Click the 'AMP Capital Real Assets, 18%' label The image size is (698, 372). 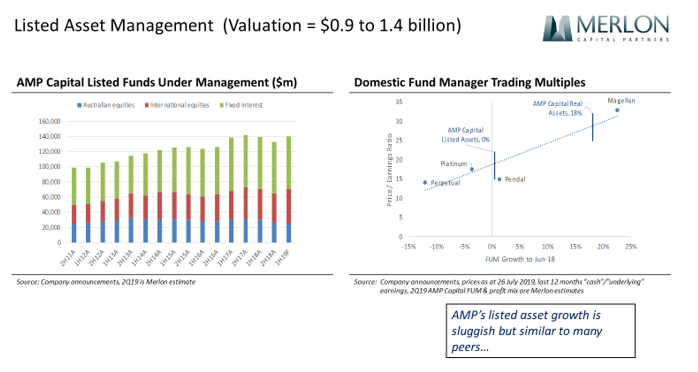click(557, 108)
